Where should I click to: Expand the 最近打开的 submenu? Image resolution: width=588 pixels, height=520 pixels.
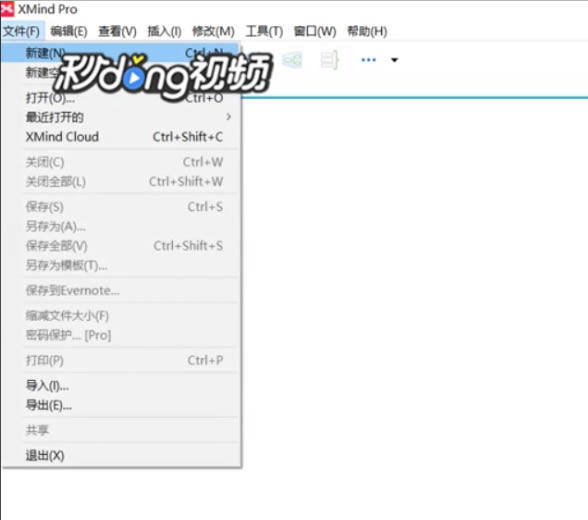click(x=121, y=117)
